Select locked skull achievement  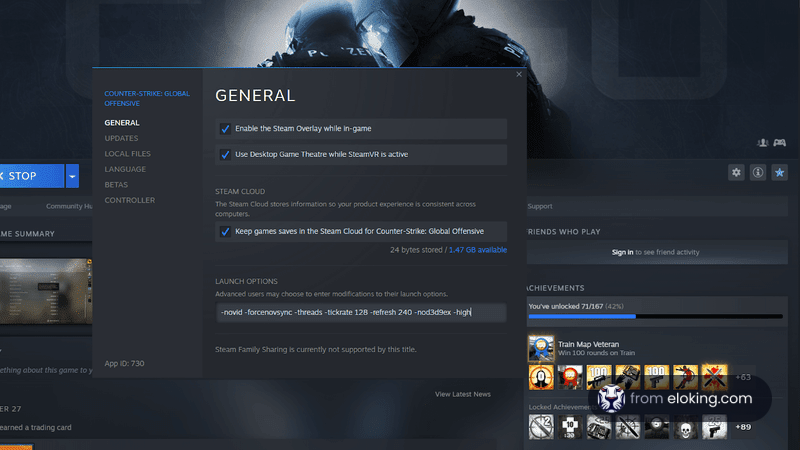[x=685, y=427]
